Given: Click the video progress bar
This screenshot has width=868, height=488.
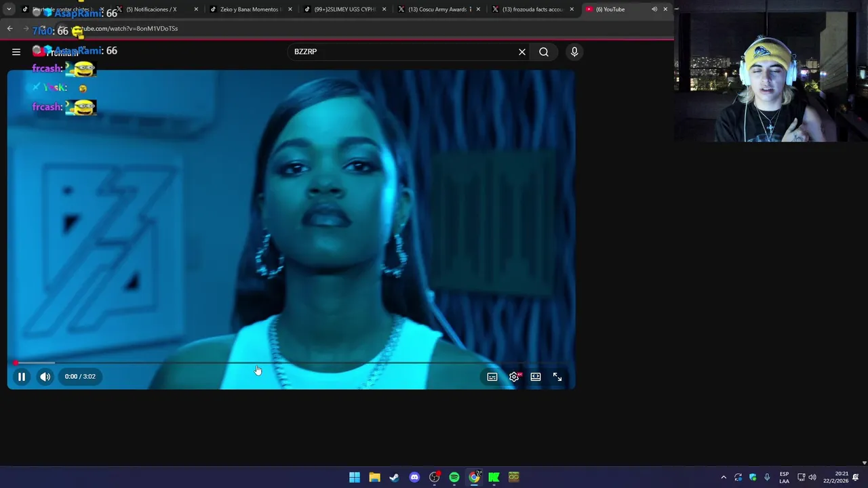Looking at the screenshot, I should point(291,363).
